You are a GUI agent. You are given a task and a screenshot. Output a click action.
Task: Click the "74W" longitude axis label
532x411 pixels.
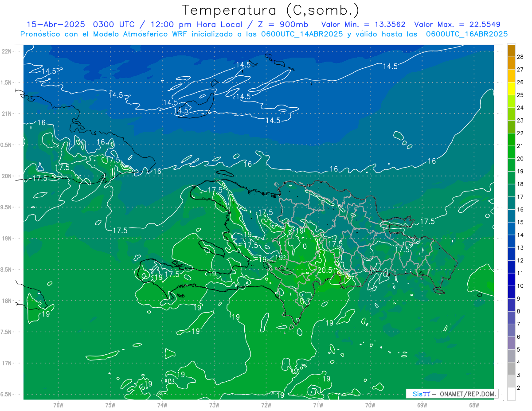coord(162,405)
